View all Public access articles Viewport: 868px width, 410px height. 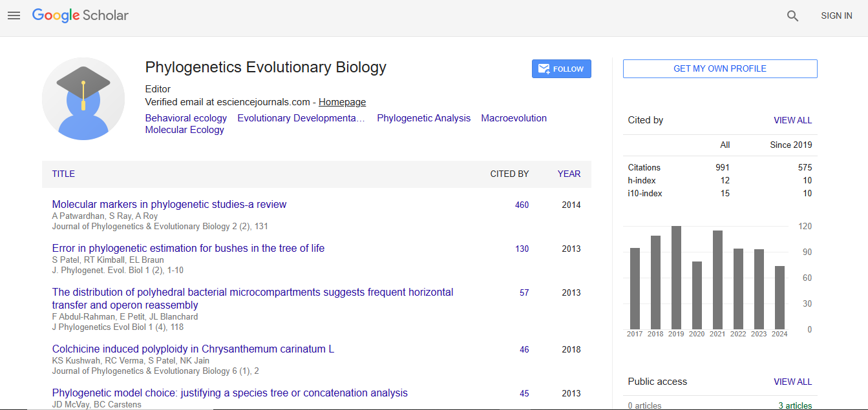792,382
